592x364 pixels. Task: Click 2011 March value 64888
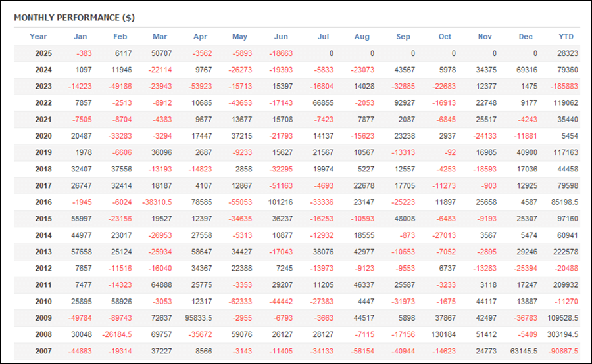tap(162, 285)
